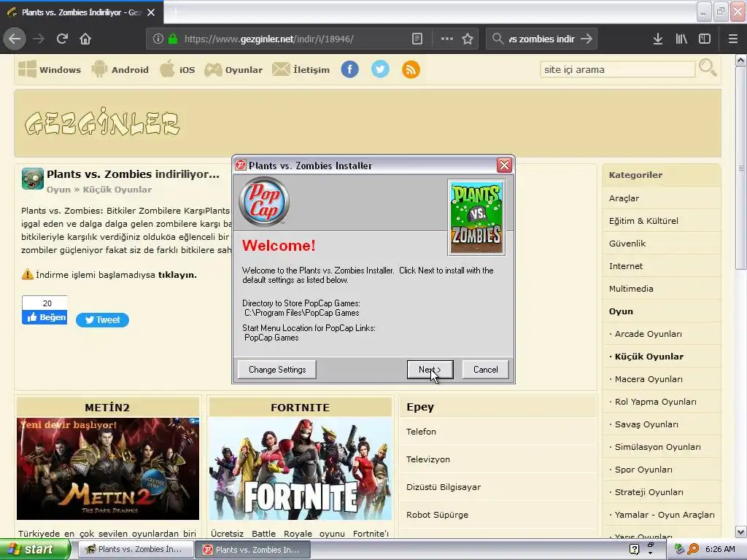Open the downloads arrow icon
747x560 pixels.
click(658, 39)
